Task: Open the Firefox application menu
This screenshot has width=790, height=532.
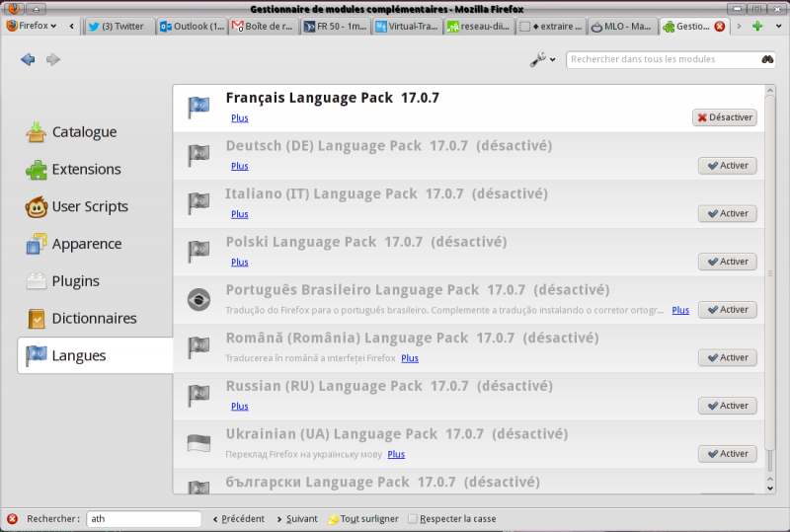Action: click(32, 26)
